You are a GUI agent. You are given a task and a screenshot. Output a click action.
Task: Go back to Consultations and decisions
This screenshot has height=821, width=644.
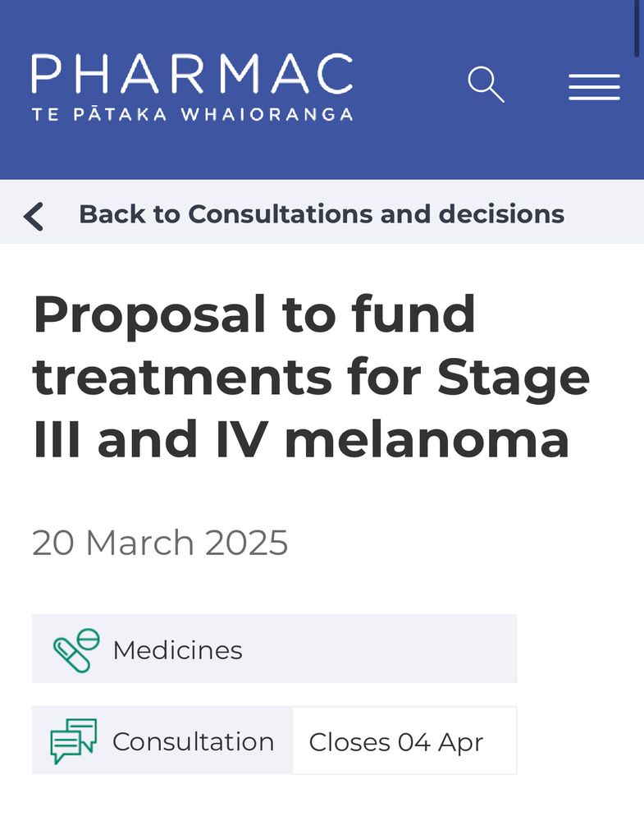322,214
